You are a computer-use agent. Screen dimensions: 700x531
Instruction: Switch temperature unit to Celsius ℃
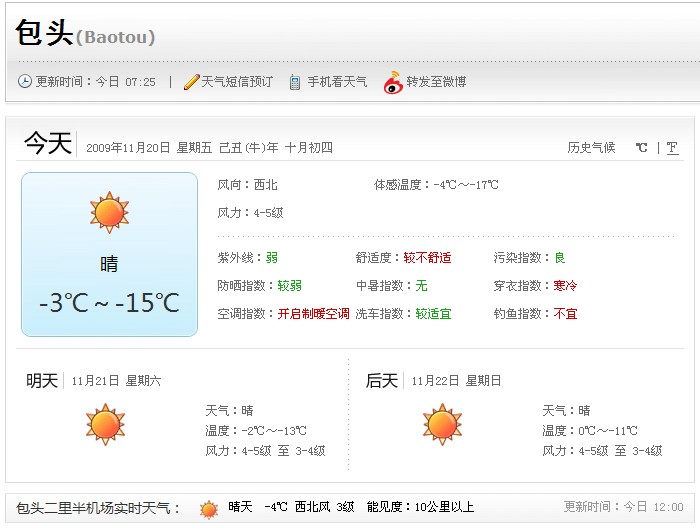click(642, 148)
